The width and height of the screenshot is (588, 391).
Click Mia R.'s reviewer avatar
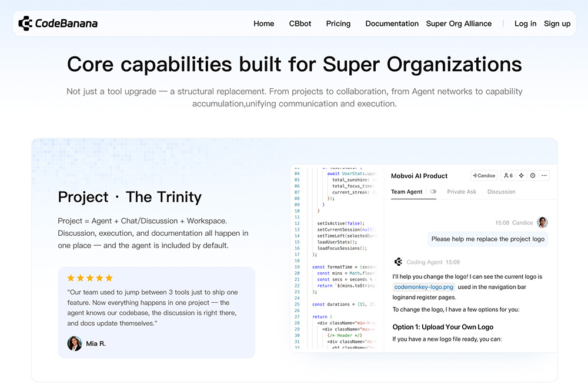[x=75, y=343]
